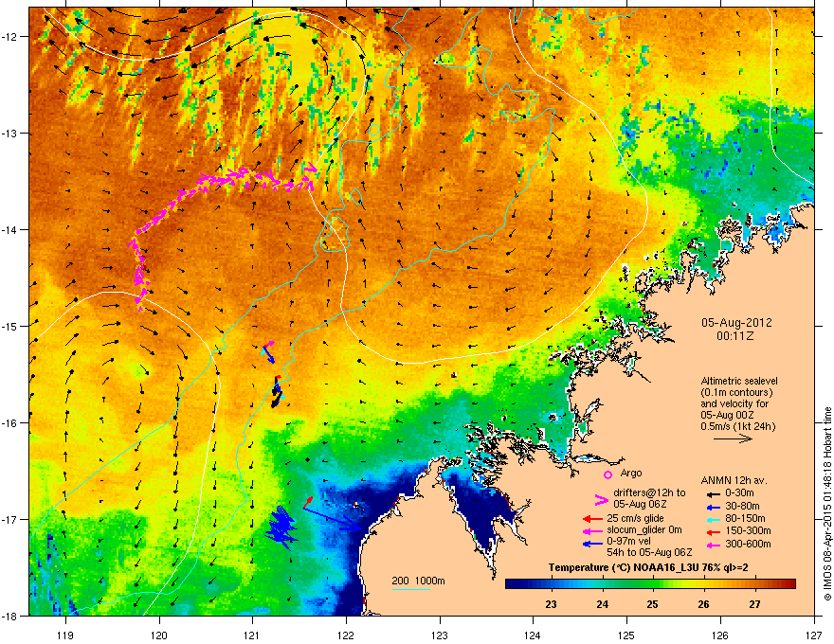Image resolution: width=834 pixels, height=644 pixels.
Task: Click the red 25 cm/s glide arrow
Action: point(591,519)
